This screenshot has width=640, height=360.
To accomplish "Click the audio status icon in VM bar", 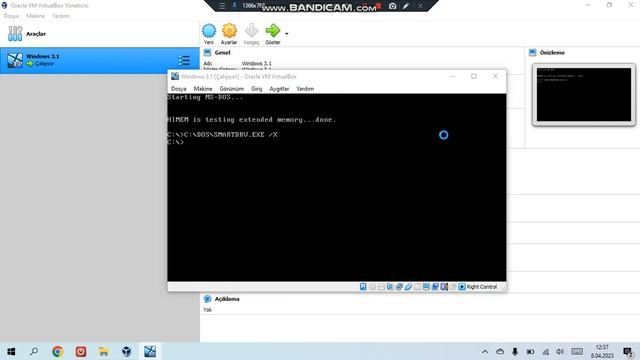I will (390, 287).
